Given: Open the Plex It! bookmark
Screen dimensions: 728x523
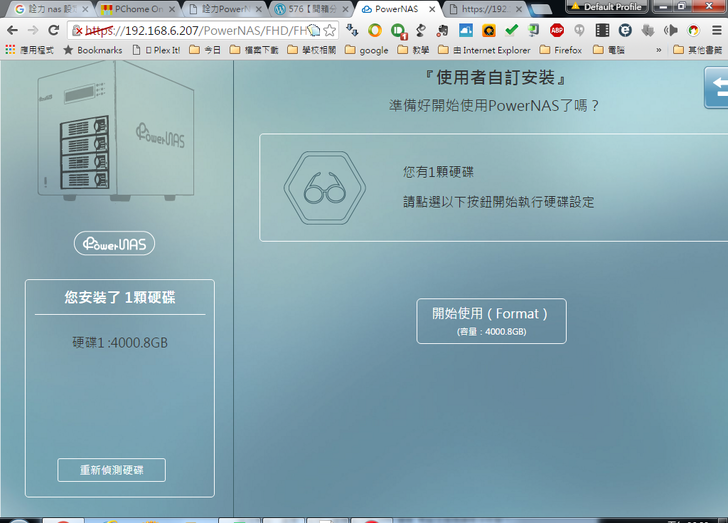Looking at the screenshot, I should point(156,50).
